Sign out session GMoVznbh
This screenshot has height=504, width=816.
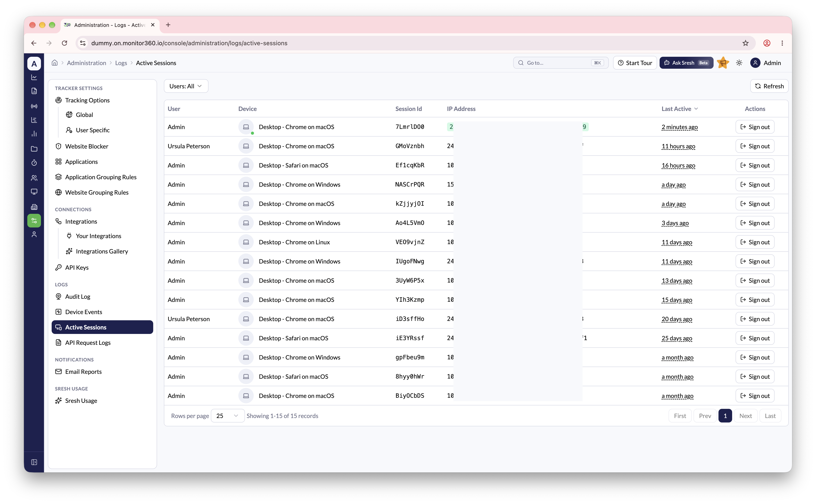point(755,146)
